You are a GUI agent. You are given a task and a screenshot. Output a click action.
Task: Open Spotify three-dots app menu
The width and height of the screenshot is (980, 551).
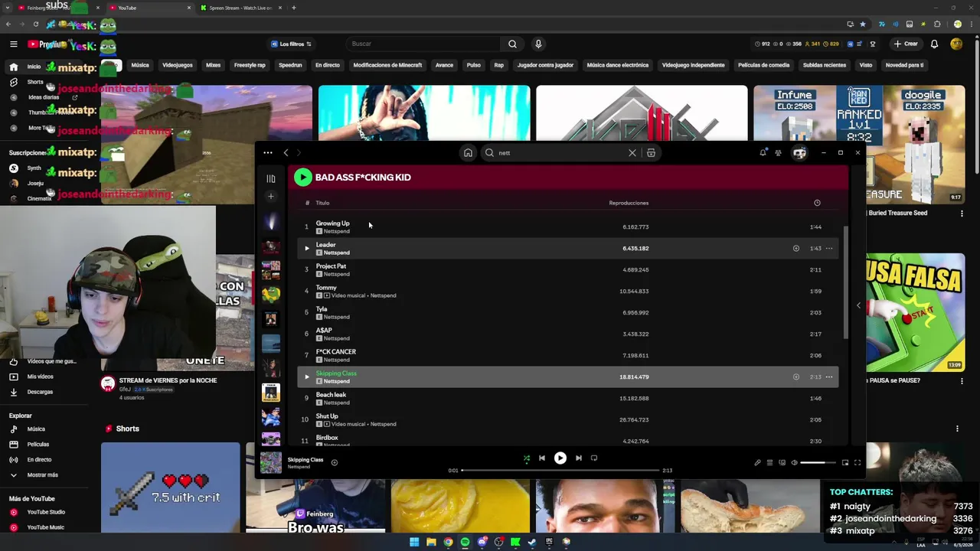coord(268,152)
